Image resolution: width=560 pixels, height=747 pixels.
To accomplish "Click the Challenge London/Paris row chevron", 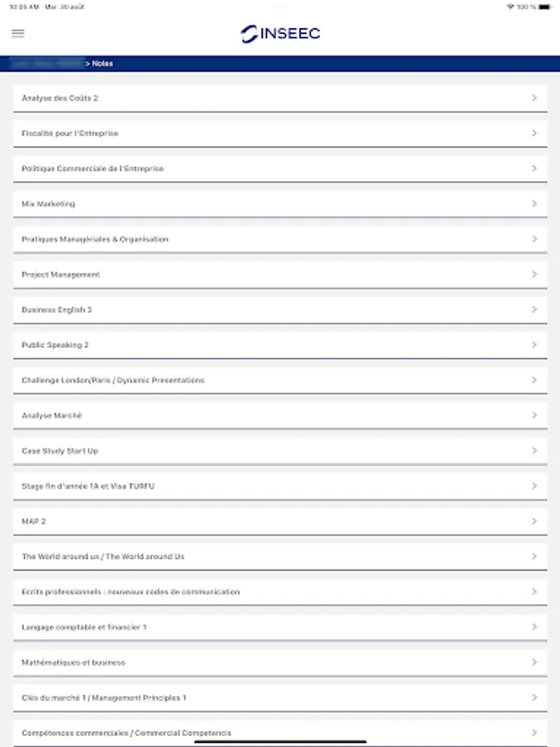I will (534, 380).
